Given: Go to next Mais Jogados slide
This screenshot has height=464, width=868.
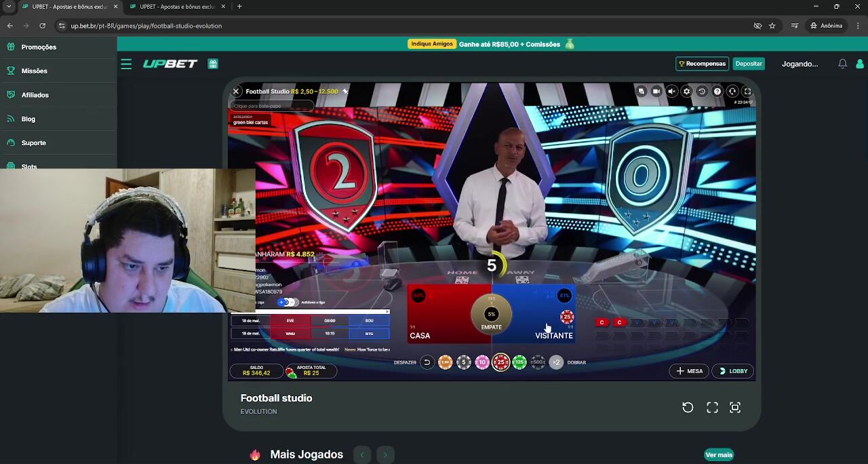Looking at the screenshot, I should [x=385, y=455].
